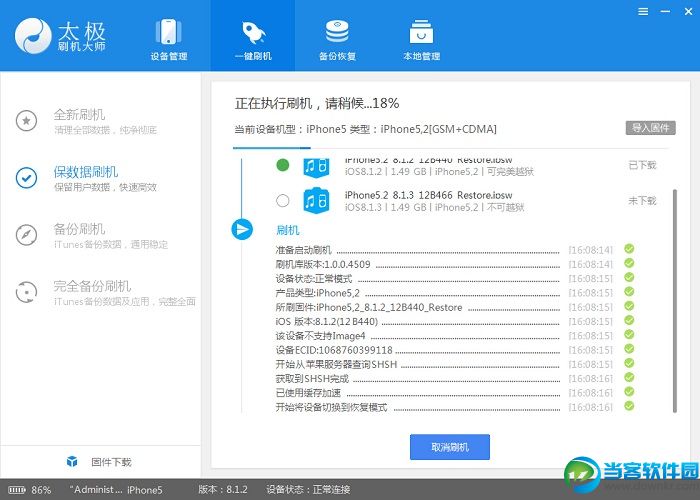
Task: Click 未下载 status for 8.1.3 firmware
Action: (x=642, y=201)
